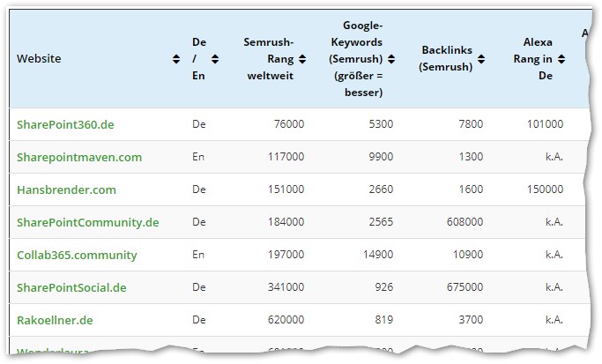Click Semrush-Rang weltweit header text
Viewport: 602px width, 364px height.
click(x=270, y=59)
